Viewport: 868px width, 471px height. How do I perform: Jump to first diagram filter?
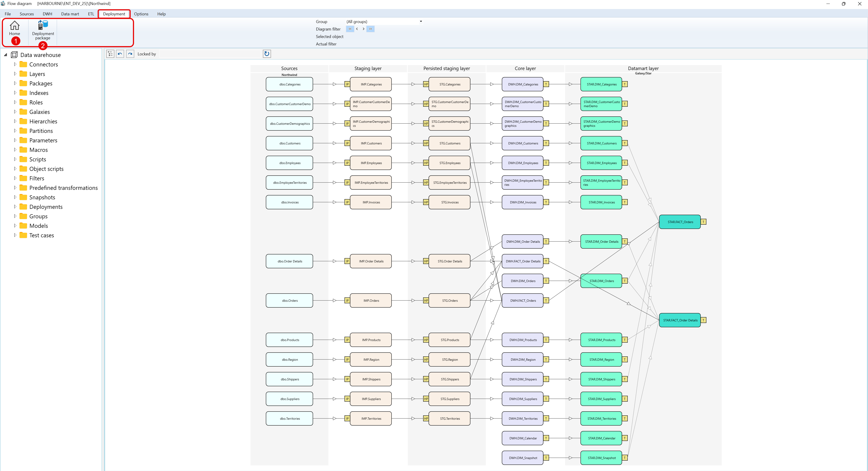point(350,29)
